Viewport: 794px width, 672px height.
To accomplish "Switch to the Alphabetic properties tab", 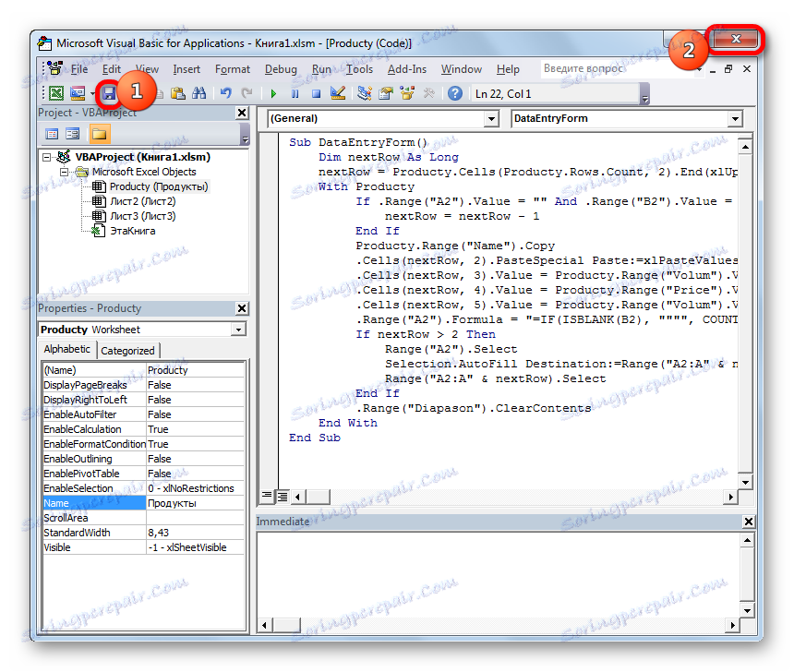I will 66,349.
